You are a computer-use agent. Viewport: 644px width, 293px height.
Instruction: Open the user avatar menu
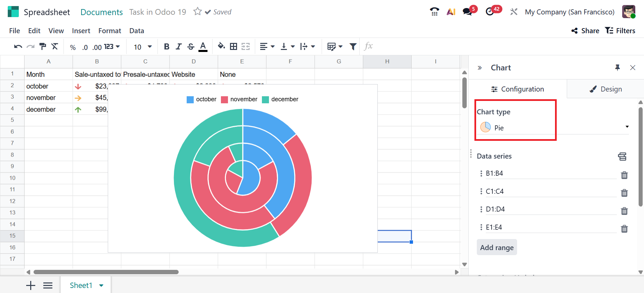629,12
